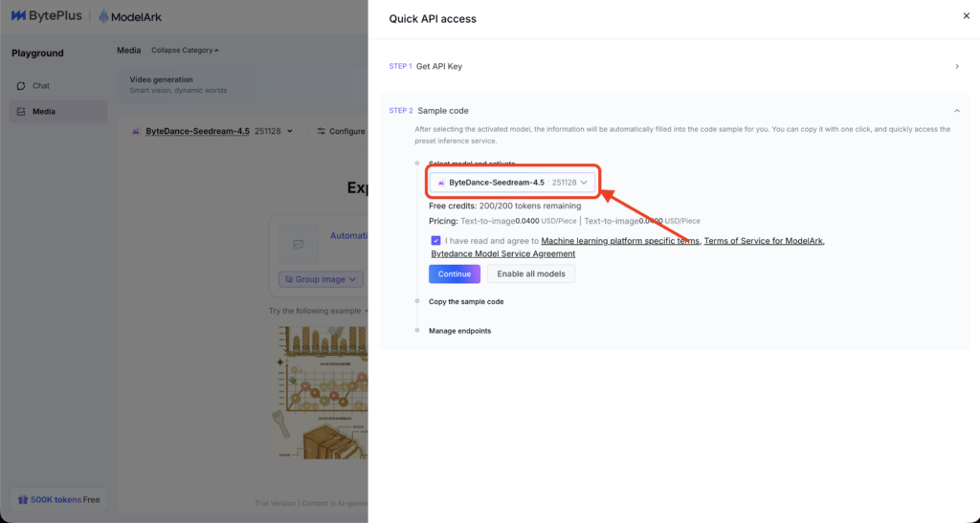
Task: Click the Seedream model icon in dropdown
Action: (x=441, y=183)
